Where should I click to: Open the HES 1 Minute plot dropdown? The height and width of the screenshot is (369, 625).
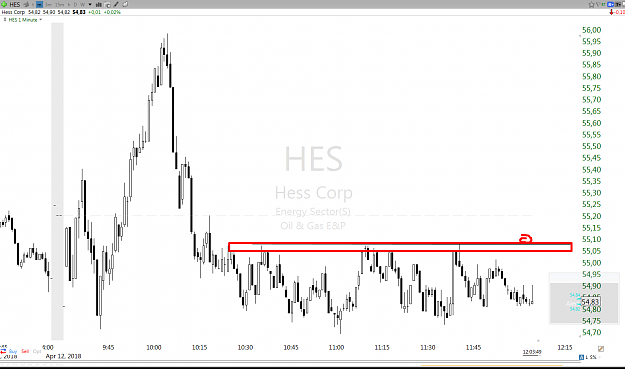40,20
